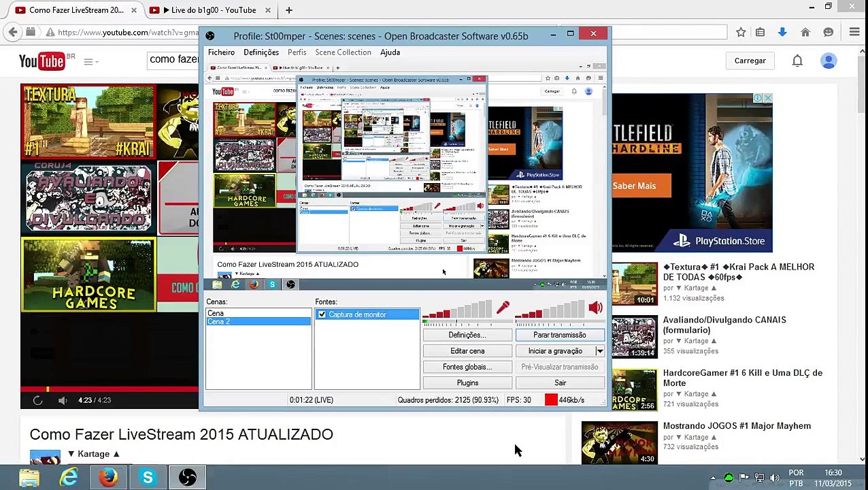The image size is (868, 490).
Task: Open the system tray network icon
Action: click(x=759, y=478)
